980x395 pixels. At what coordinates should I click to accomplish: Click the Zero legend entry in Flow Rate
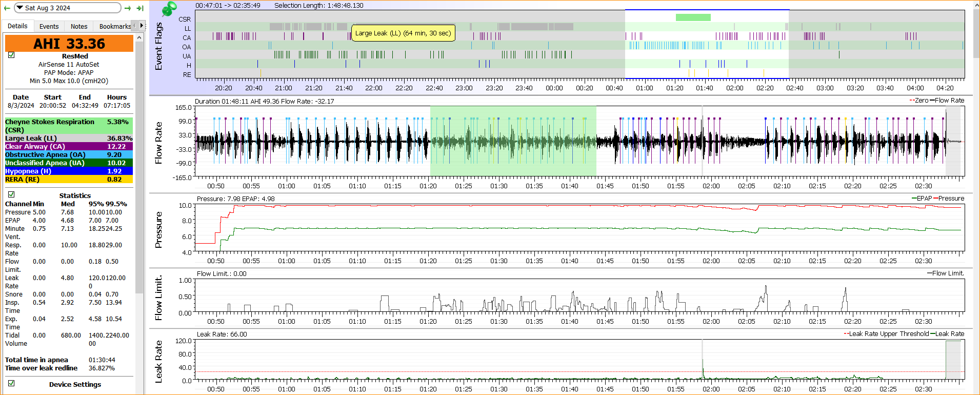(918, 100)
